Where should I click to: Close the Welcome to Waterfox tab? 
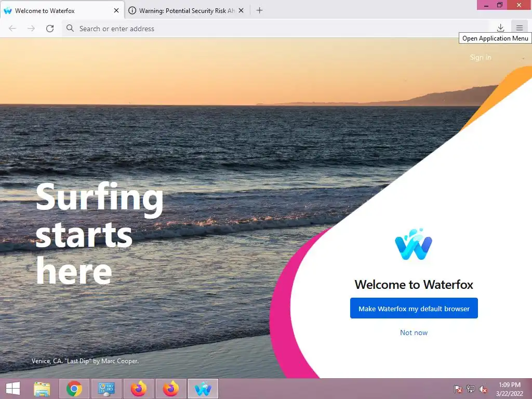pyautogui.click(x=116, y=10)
